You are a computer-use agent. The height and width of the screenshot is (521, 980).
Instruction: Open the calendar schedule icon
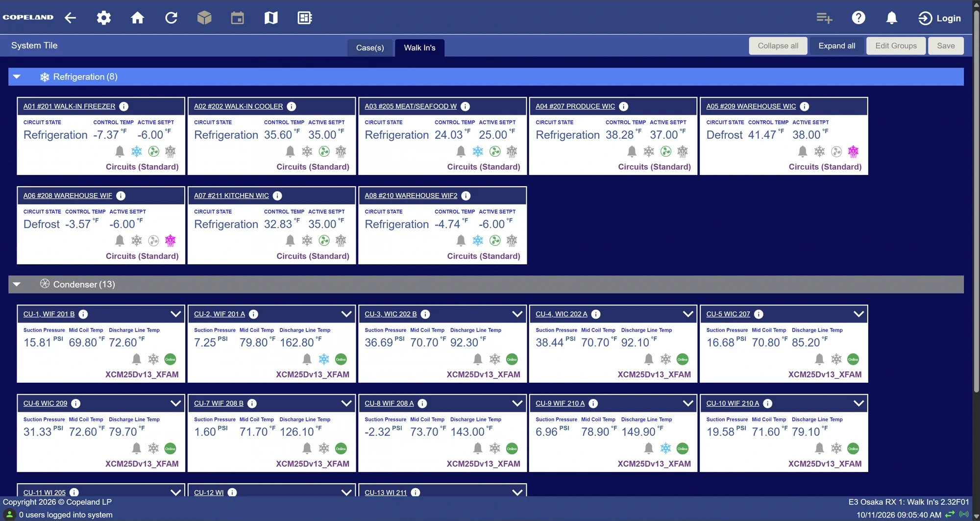pos(238,18)
